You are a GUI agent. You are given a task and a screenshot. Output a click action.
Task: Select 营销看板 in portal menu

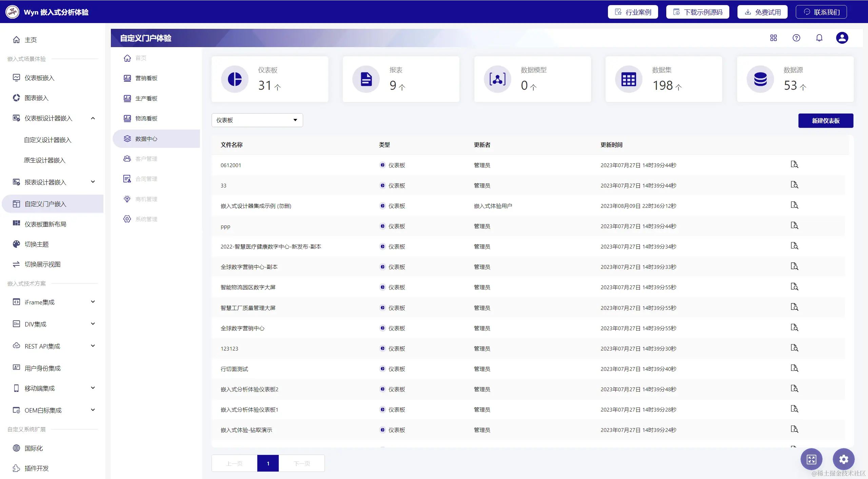(146, 78)
